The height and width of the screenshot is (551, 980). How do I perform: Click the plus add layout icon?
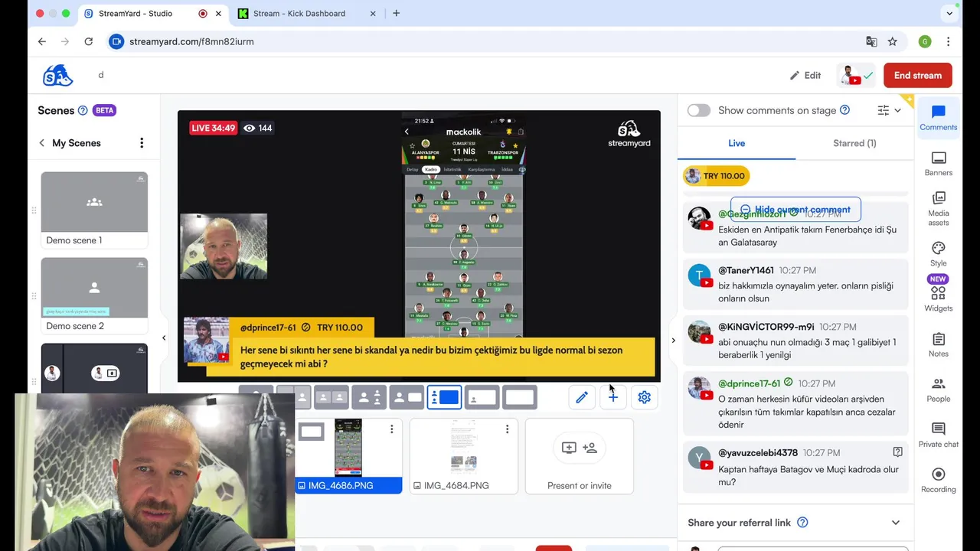click(x=613, y=397)
